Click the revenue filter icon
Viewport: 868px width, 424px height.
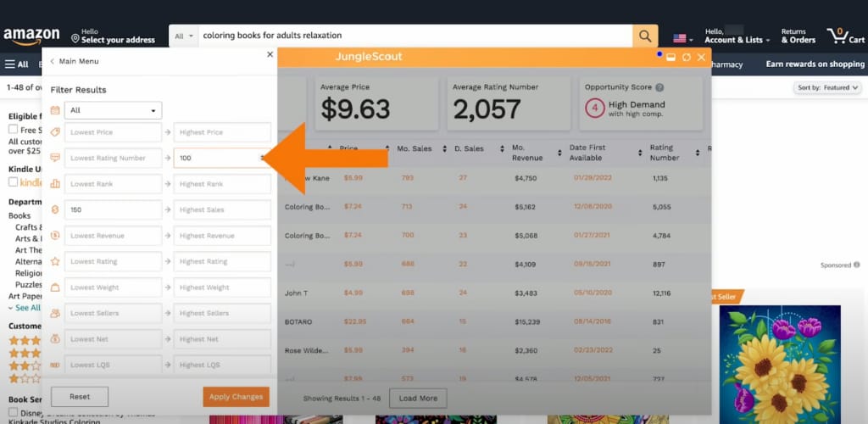[x=55, y=235]
